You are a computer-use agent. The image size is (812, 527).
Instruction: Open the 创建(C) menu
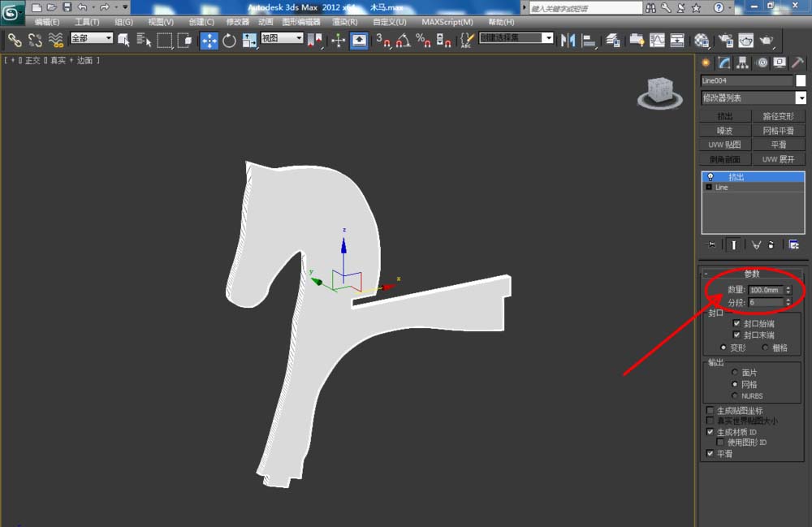201,22
